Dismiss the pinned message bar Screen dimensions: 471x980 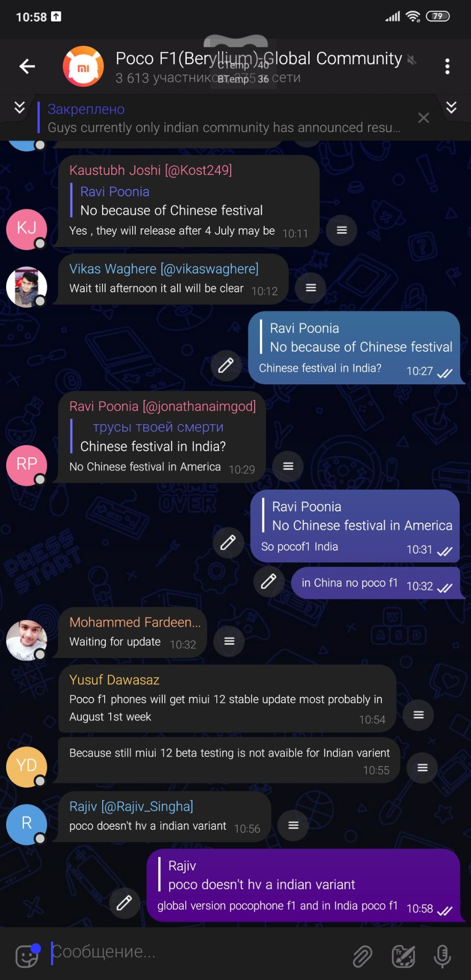point(424,118)
